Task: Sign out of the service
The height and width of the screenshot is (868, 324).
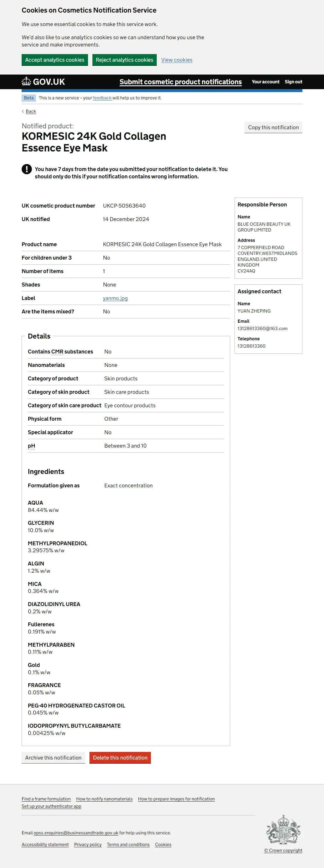Action: tap(293, 82)
